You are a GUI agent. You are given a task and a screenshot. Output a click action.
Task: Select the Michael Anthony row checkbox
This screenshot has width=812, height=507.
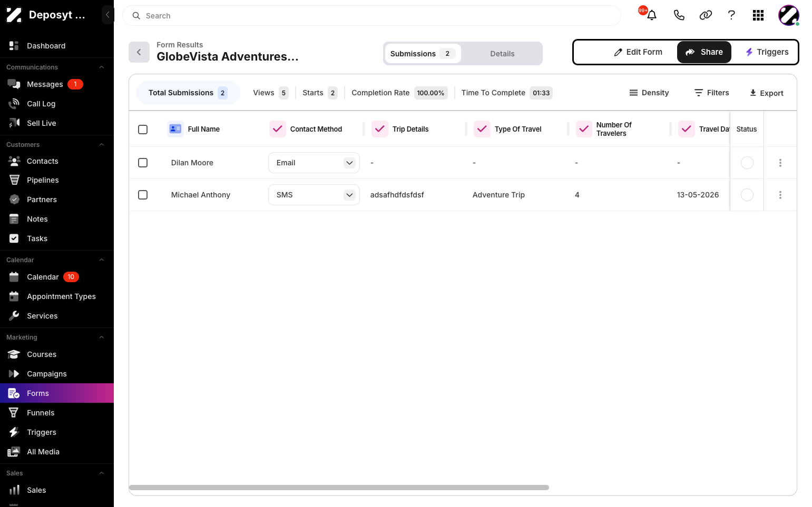coord(143,195)
